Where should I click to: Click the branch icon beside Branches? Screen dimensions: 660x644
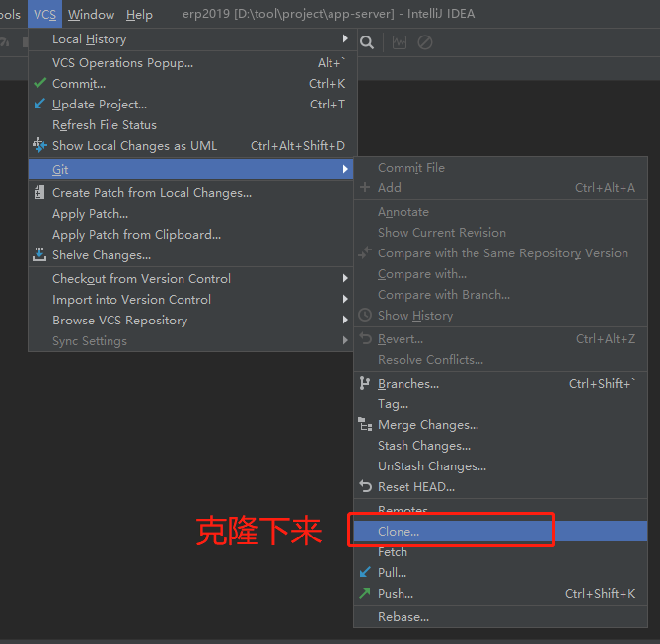tap(364, 383)
